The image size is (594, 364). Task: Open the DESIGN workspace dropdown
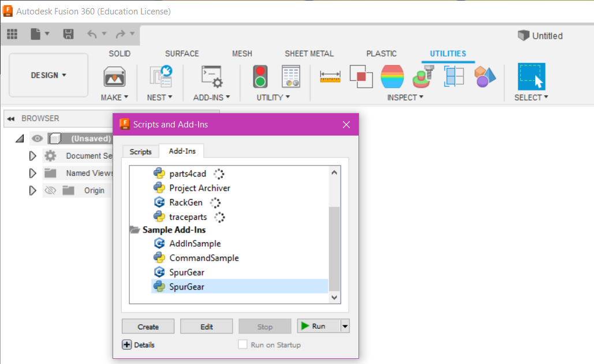(48, 75)
